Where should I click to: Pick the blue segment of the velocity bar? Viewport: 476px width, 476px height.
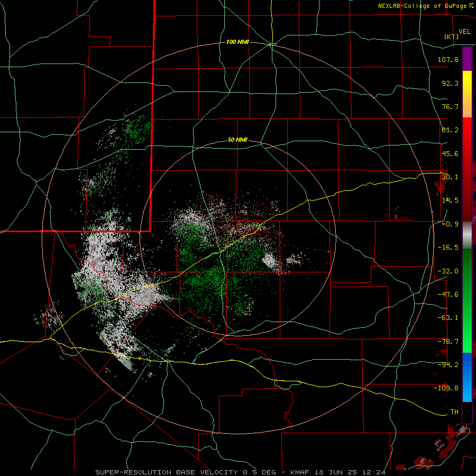point(467,377)
